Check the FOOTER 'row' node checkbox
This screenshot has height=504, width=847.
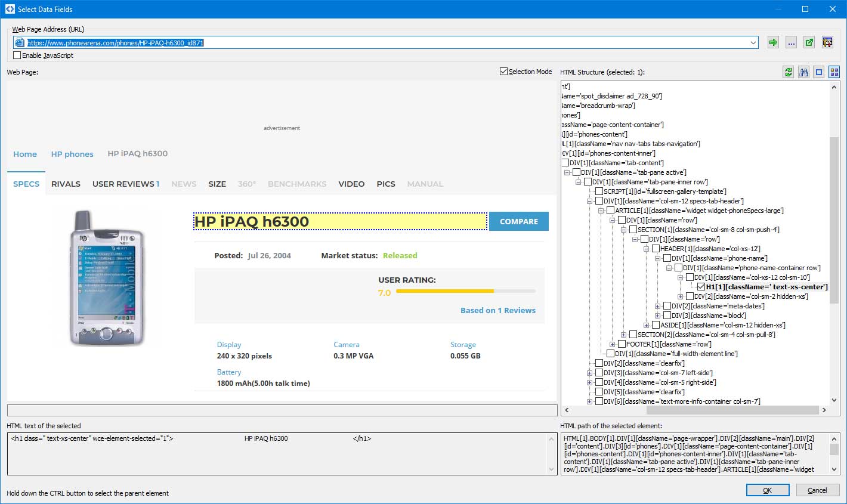(622, 344)
